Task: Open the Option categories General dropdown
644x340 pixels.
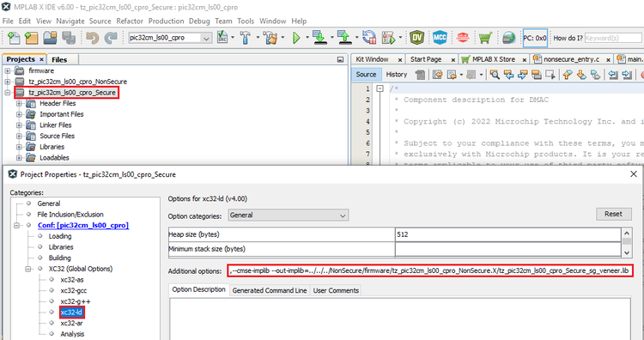Action: 289,216
